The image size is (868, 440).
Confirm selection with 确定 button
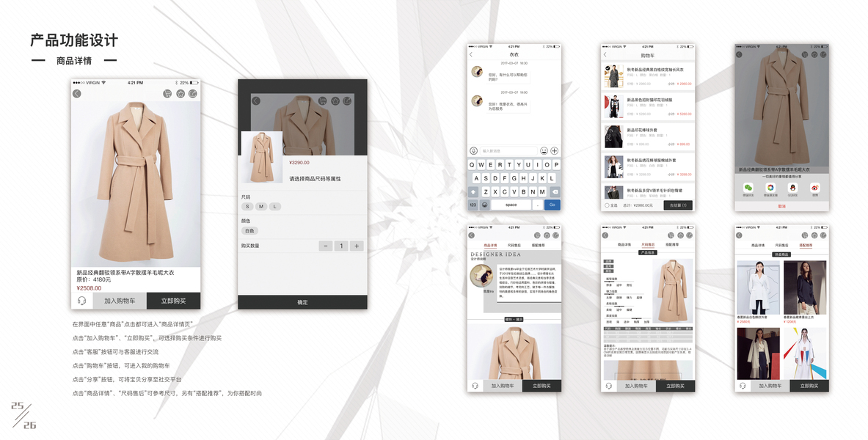coord(303,302)
